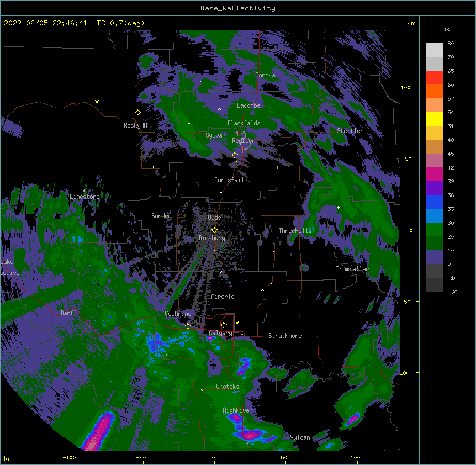
Task: Click the dBZ legend heading
Action: 447,30
